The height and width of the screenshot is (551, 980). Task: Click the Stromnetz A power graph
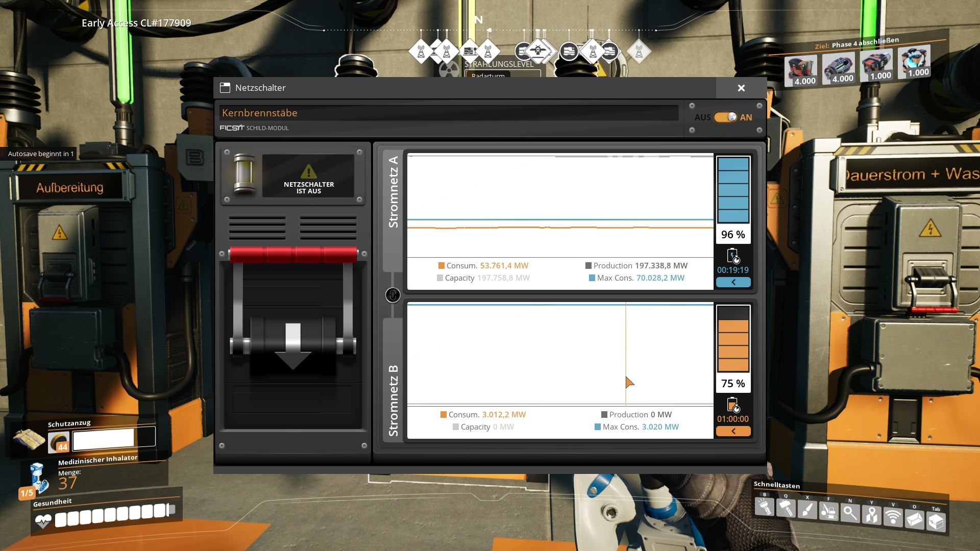[x=560, y=205]
